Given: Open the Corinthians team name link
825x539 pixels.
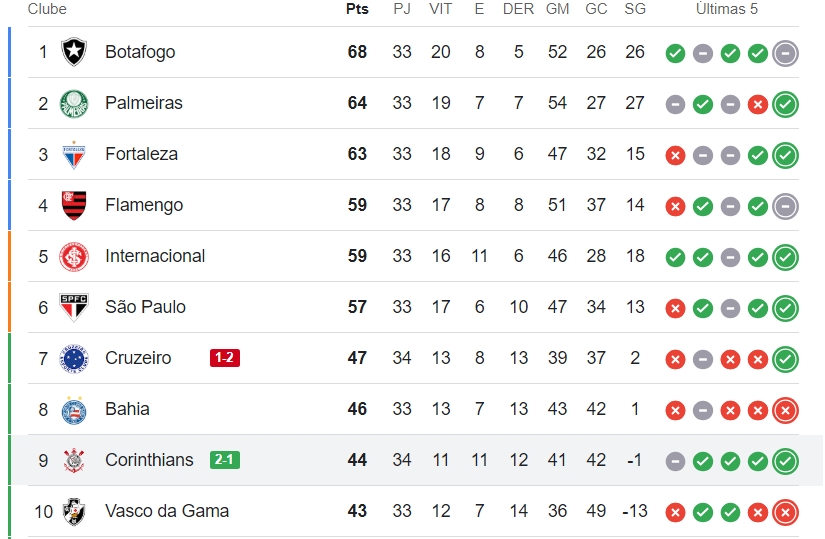Looking at the screenshot, I should pyautogui.click(x=149, y=460).
